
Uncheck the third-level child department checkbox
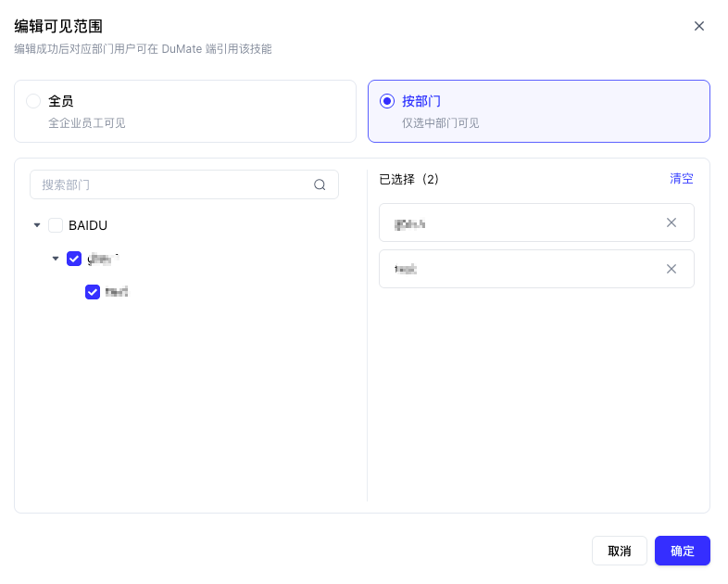click(x=93, y=292)
